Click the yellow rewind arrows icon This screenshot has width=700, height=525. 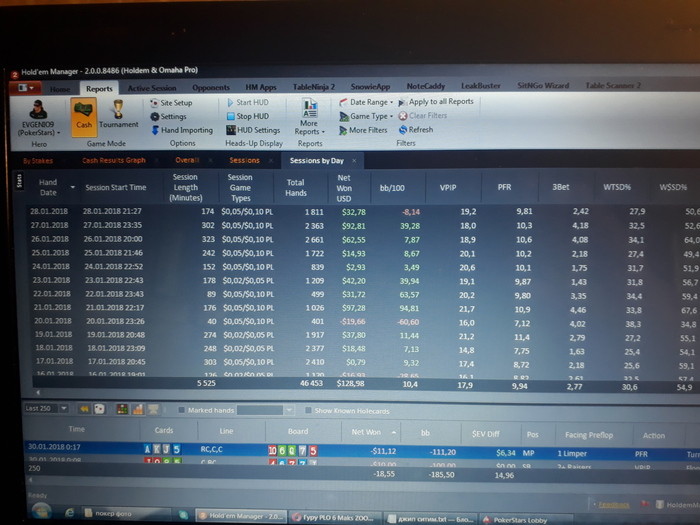point(84,408)
